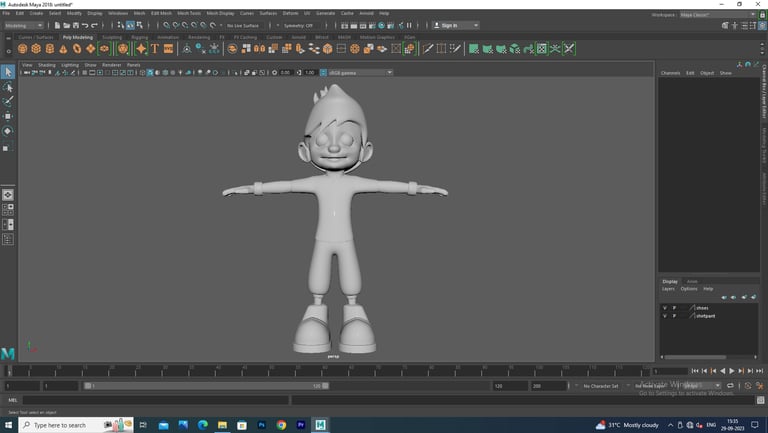Go to start of playback range

pyautogui.click(x=695, y=371)
